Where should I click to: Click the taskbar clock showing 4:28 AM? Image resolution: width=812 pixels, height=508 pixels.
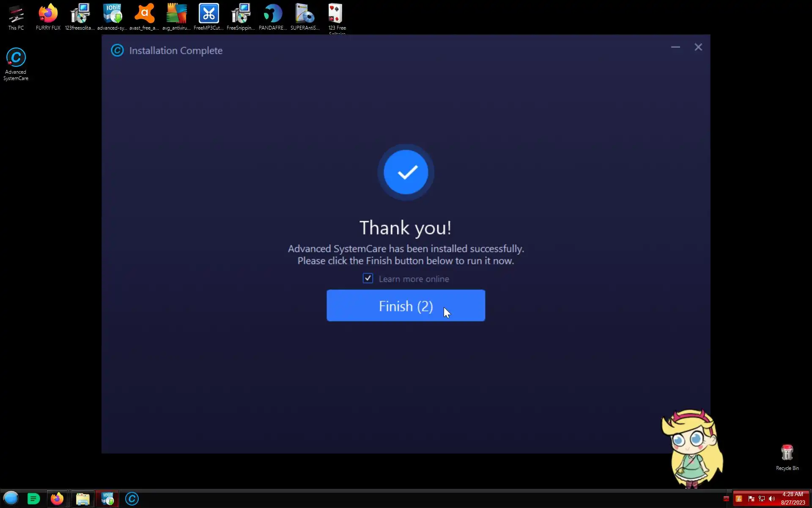tap(793, 498)
